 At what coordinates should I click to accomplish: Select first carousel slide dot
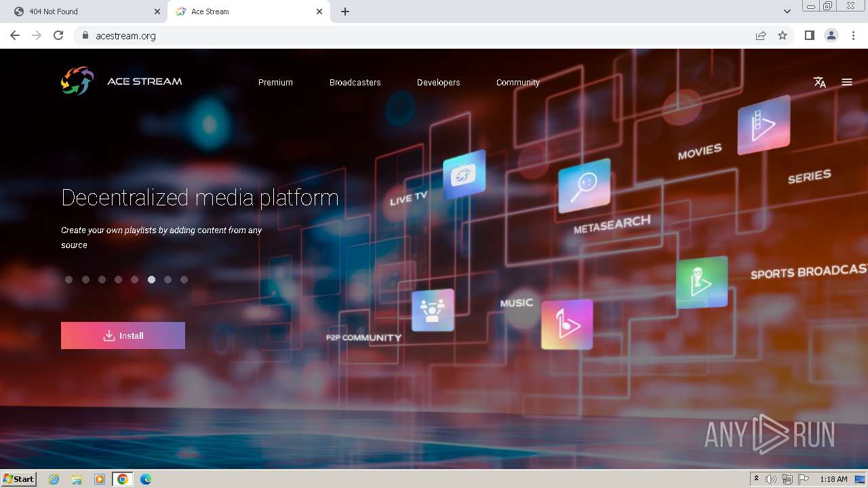68,279
